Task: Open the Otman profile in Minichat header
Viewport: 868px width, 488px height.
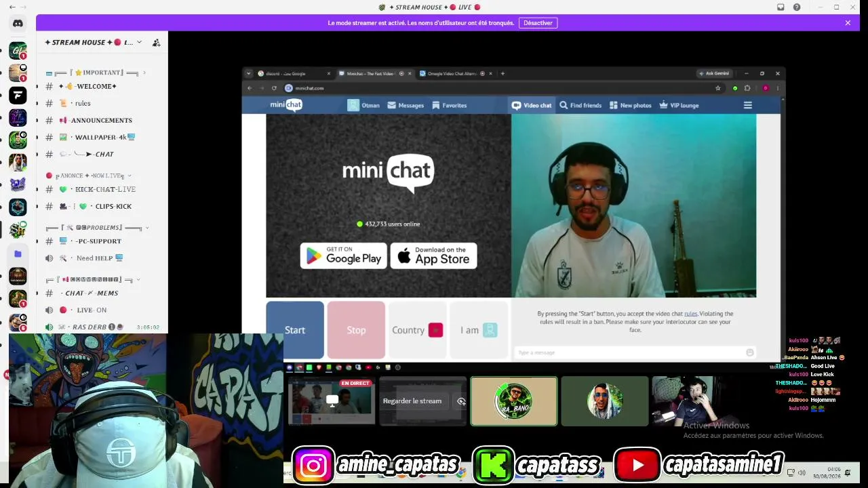Action: [x=363, y=105]
